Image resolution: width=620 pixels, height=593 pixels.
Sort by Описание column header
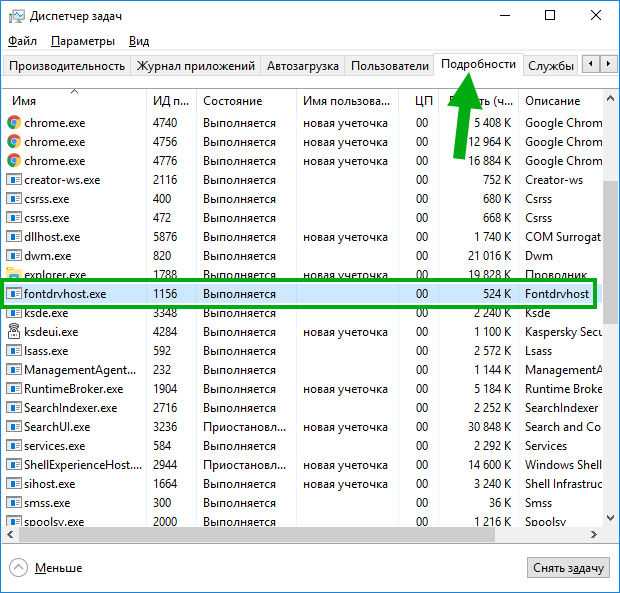point(561,100)
